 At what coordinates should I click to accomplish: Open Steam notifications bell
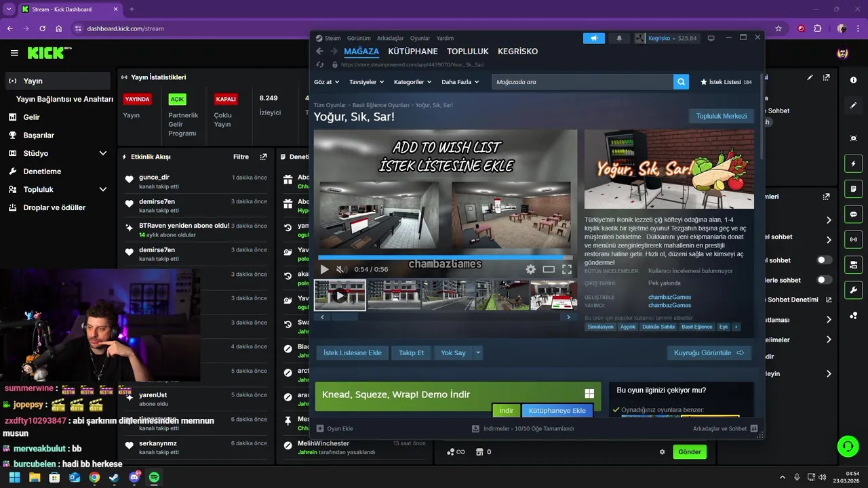(619, 39)
